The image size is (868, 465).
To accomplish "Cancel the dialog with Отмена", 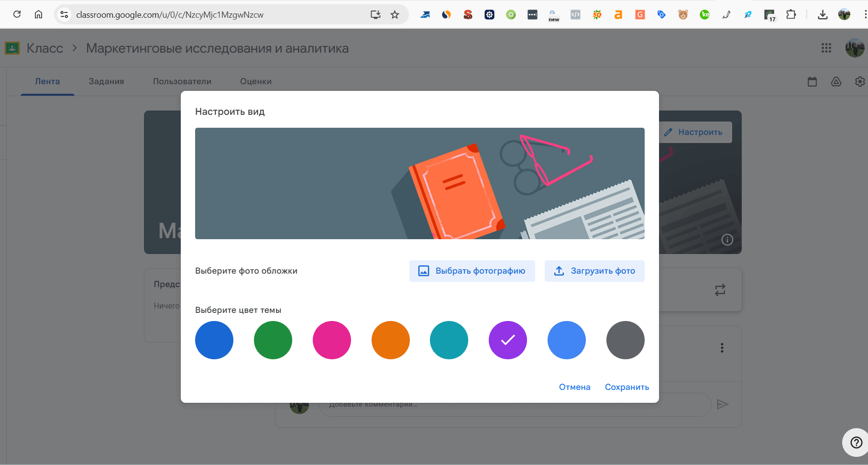I will click(x=574, y=387).
